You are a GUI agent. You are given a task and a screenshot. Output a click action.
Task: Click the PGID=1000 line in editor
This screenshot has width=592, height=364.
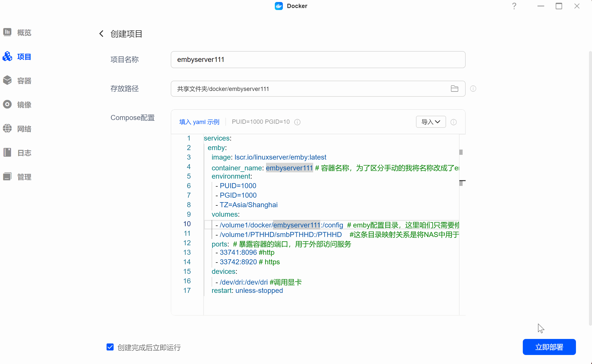pyautogui.click(x=238, y=195)
